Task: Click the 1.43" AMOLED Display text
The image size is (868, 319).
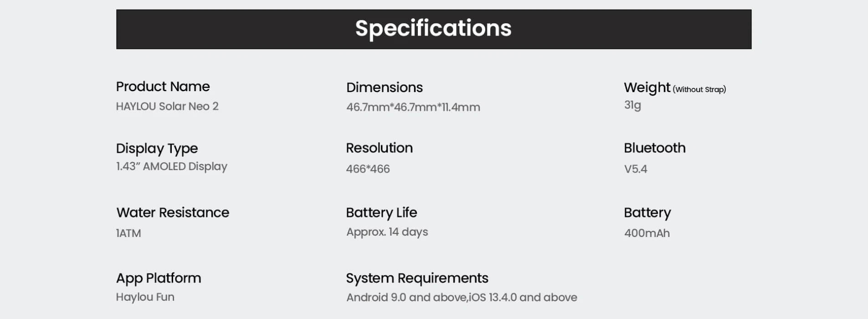Action: tap(172, 166)
